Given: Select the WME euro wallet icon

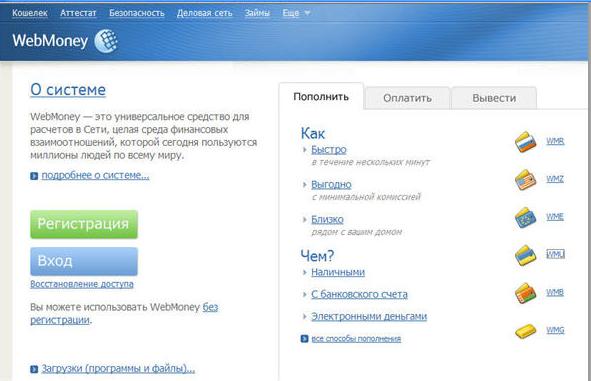Looking at the screenshot, I should (525, 217).
